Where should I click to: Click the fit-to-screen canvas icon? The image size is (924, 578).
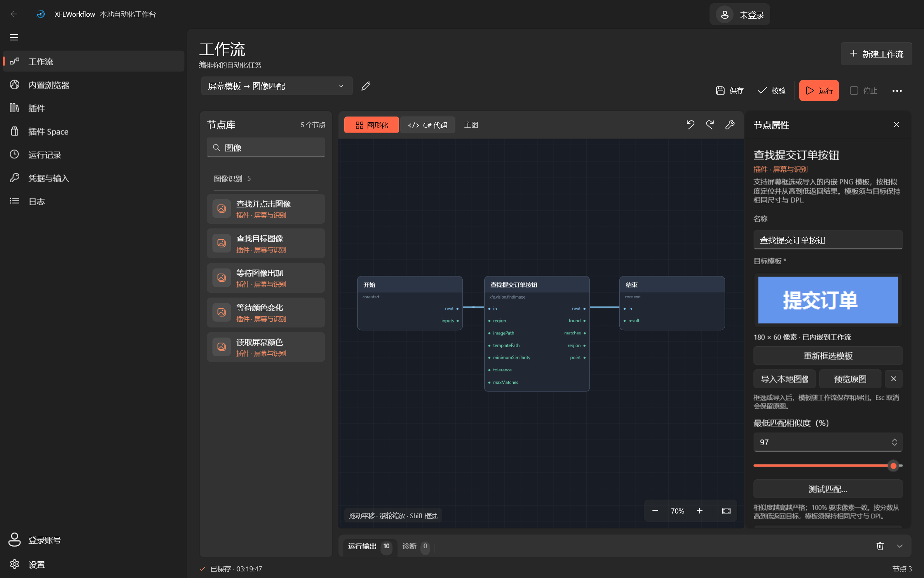[726, 511]
